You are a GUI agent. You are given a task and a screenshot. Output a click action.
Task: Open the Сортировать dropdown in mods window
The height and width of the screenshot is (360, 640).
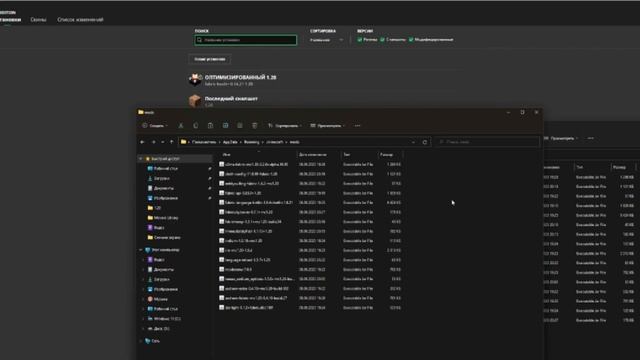[x=285, y=126]
